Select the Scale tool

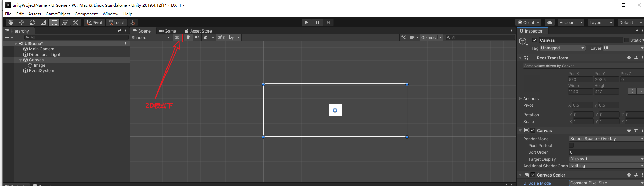pyautogui.click(x=43, y=22)
